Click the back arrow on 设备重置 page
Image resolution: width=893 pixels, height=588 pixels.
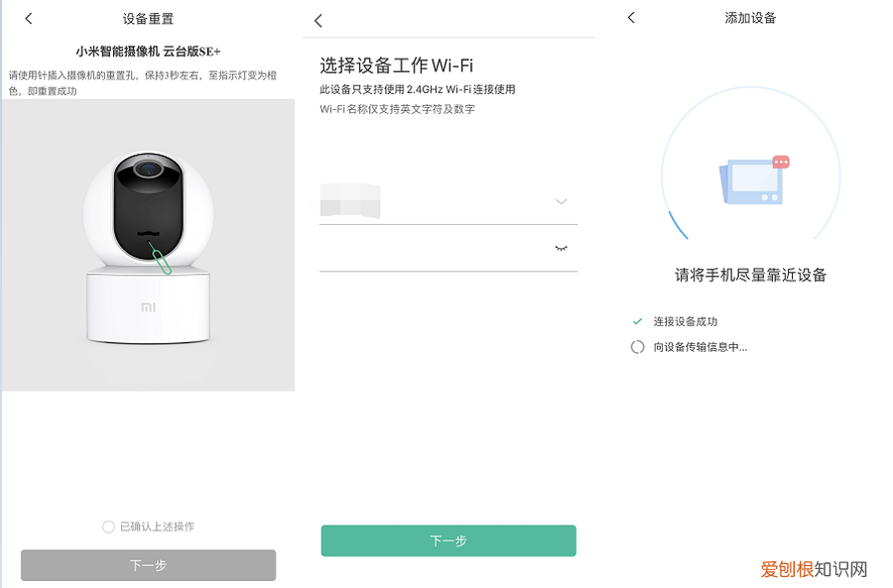coord(28,18)
